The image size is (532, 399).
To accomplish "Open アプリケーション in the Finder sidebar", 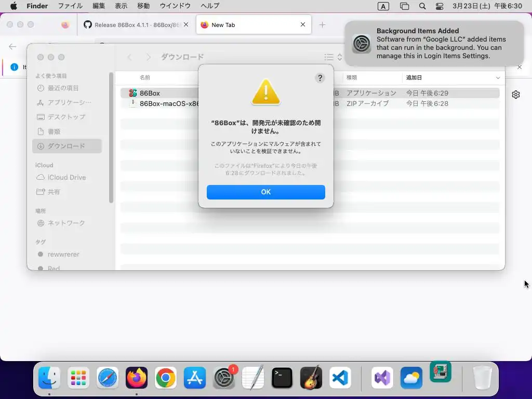I will point(64,102).
